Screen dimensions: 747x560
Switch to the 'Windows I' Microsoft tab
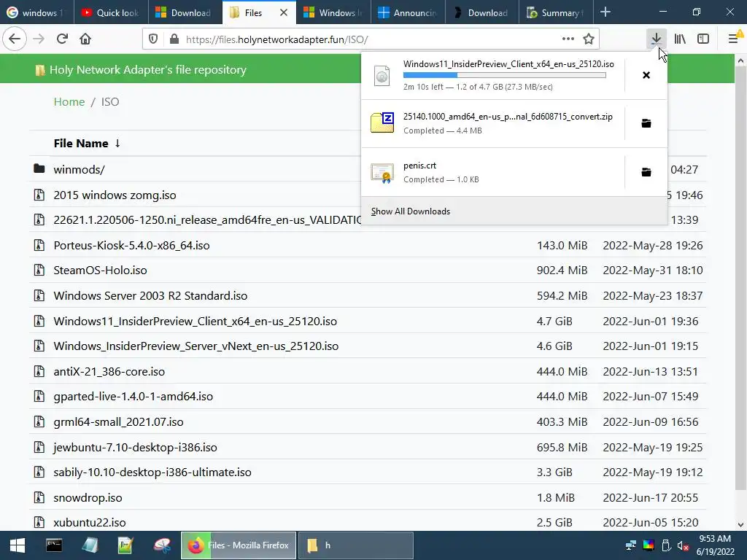pos(333,12)
